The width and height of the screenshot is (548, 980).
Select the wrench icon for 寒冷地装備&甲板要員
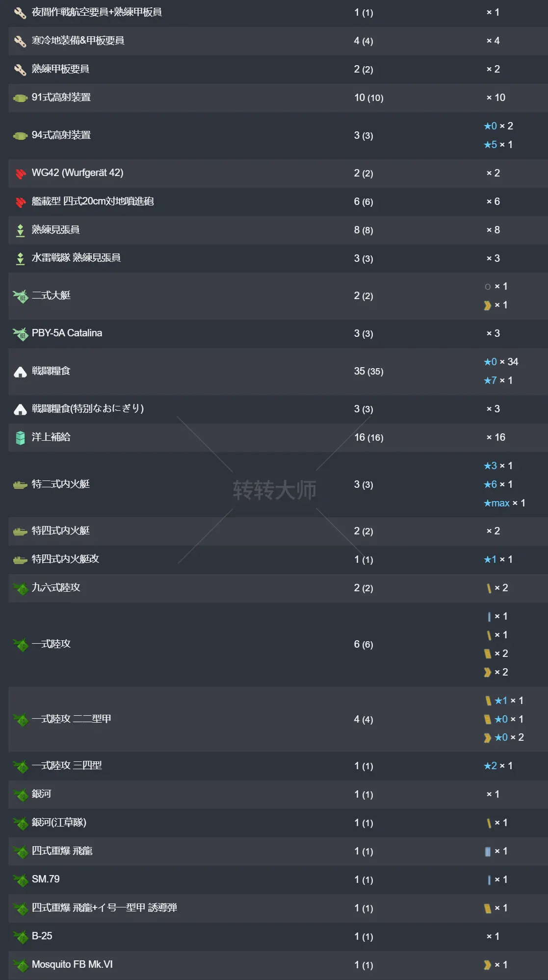pos(20,41)
